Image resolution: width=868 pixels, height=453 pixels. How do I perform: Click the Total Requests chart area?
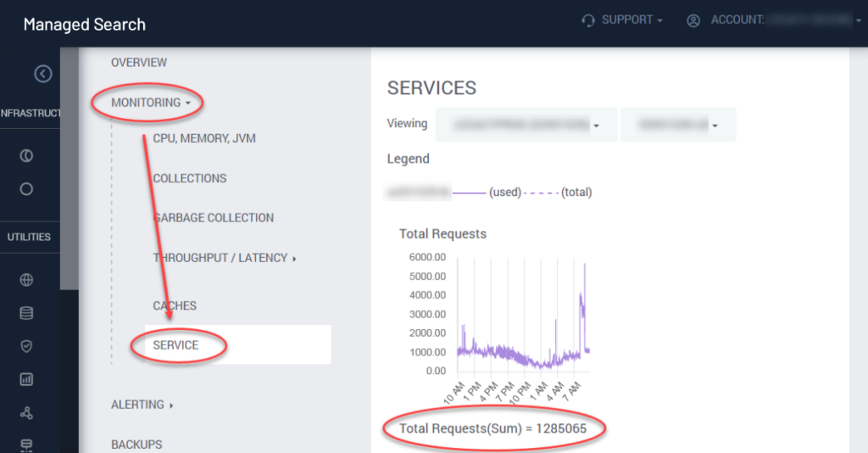[523, 315]
